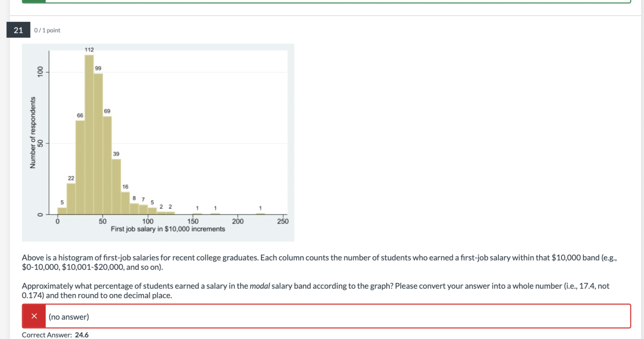
Task: Click the "0 / 1 point" score text
Action: (x=47, y=30)
